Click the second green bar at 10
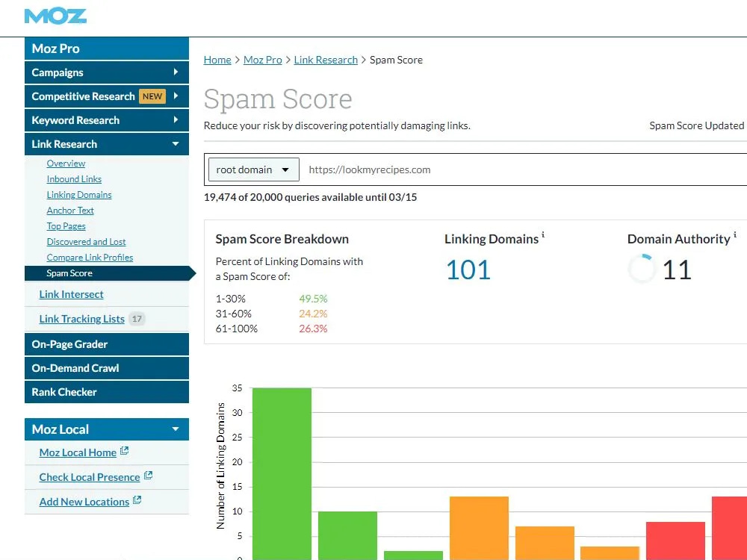 coord(347,535)
